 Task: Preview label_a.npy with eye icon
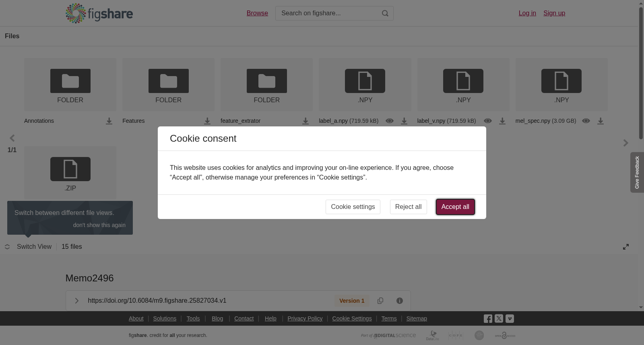(390, 121)
